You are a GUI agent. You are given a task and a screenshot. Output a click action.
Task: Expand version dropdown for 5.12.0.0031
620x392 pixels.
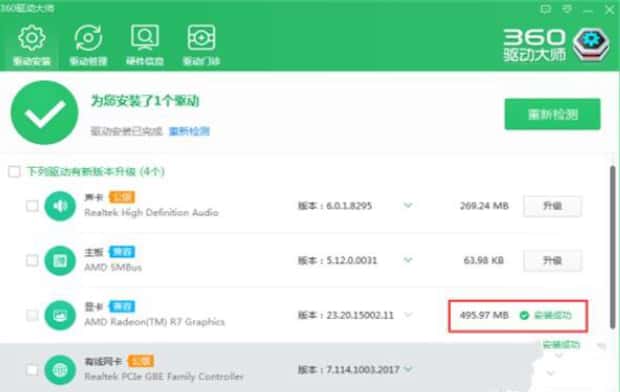click(x=408, y=260)
